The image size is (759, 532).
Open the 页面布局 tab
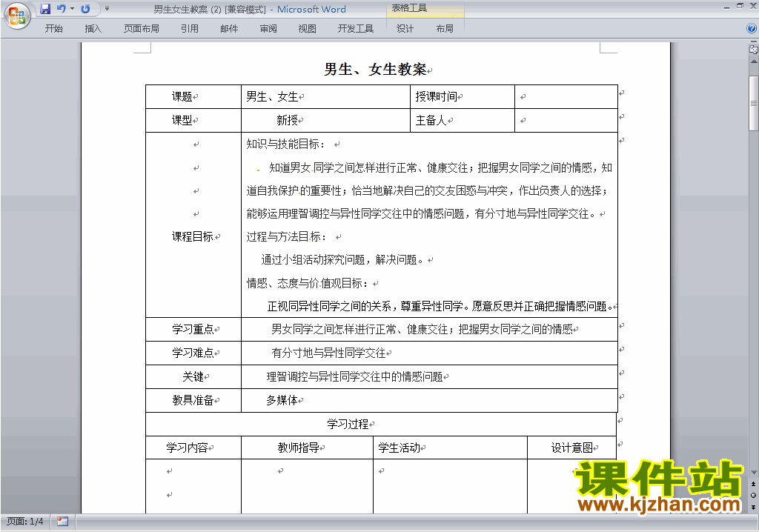142,29
